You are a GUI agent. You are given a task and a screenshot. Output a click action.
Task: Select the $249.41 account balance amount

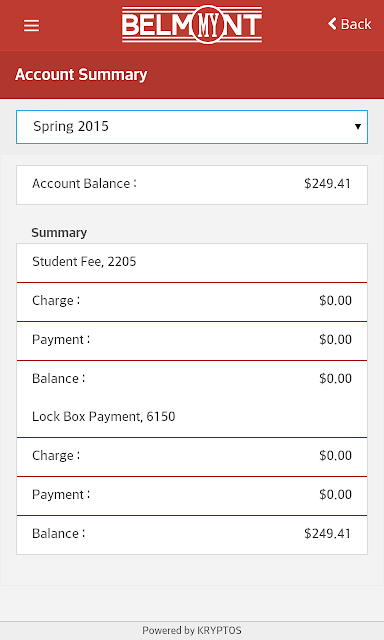click(x=327, y=184)
